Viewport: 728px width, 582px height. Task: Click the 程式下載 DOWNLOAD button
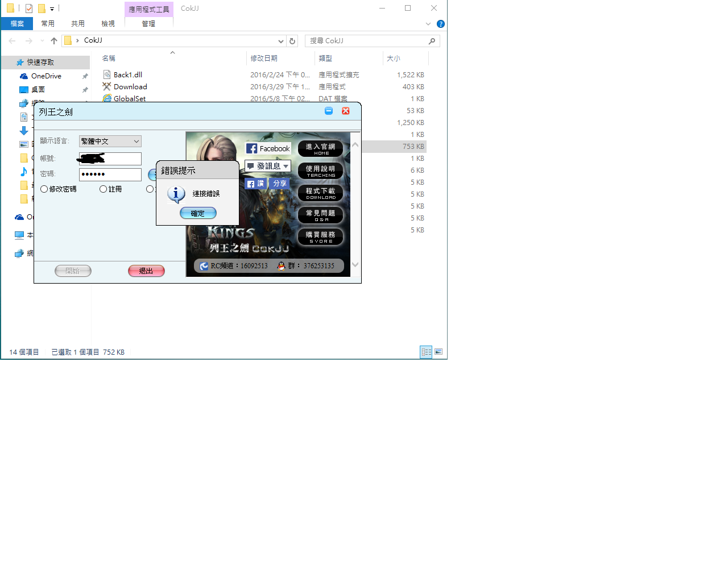(321, 193)
